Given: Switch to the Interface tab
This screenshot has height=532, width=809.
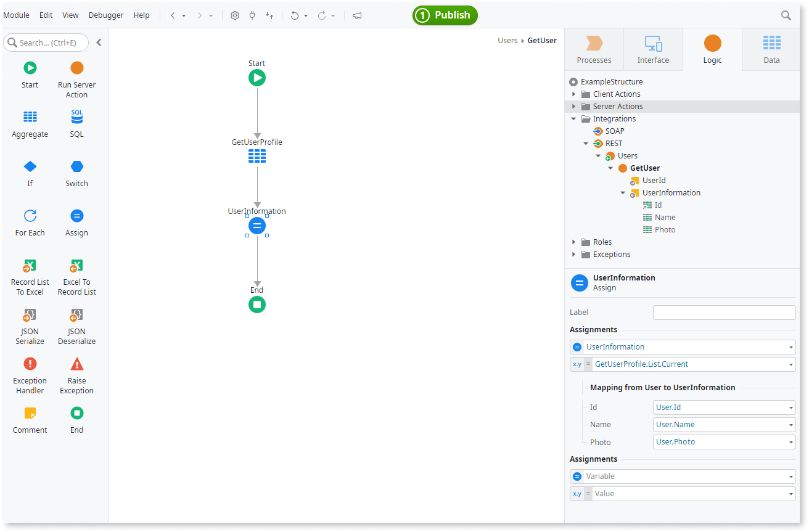Looking at the screenshot, I should (x=653, y=49).
